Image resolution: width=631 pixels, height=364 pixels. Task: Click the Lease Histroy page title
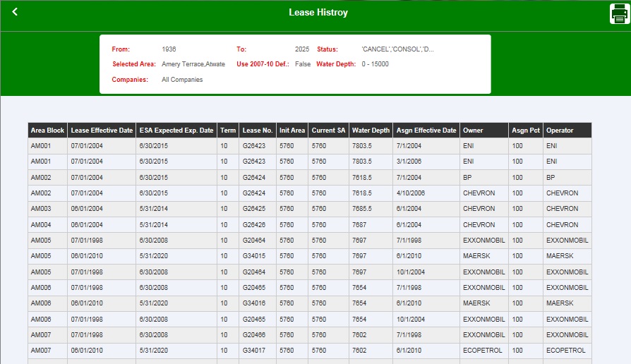(318, 13)
